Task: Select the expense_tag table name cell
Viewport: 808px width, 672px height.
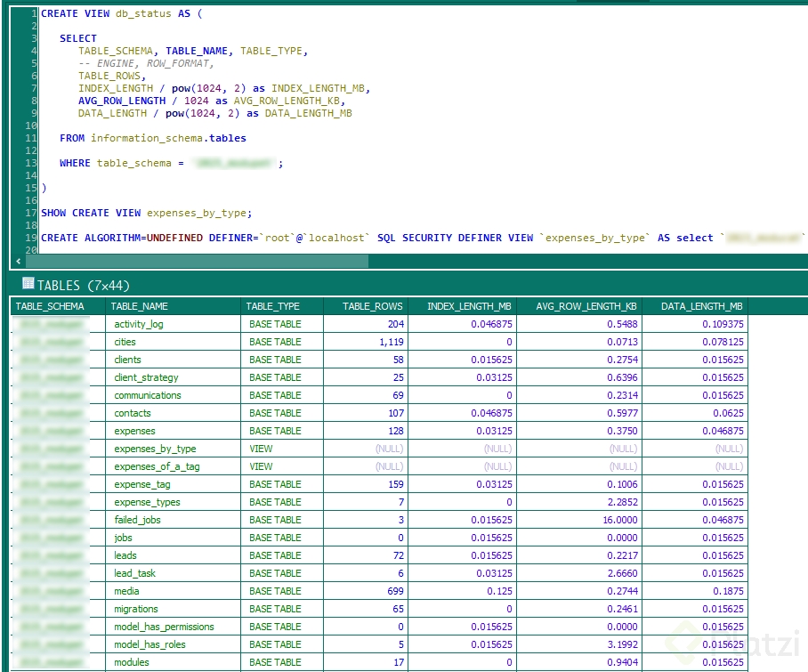Action: point(173,484)
